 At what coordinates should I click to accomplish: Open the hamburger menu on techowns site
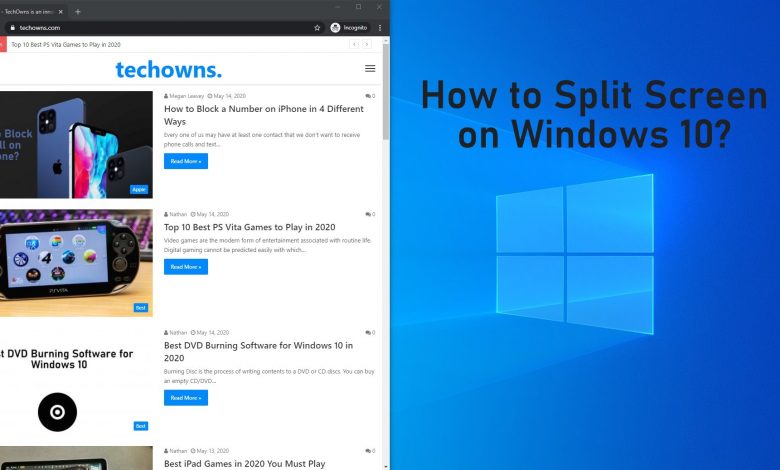tap(370, 69)
